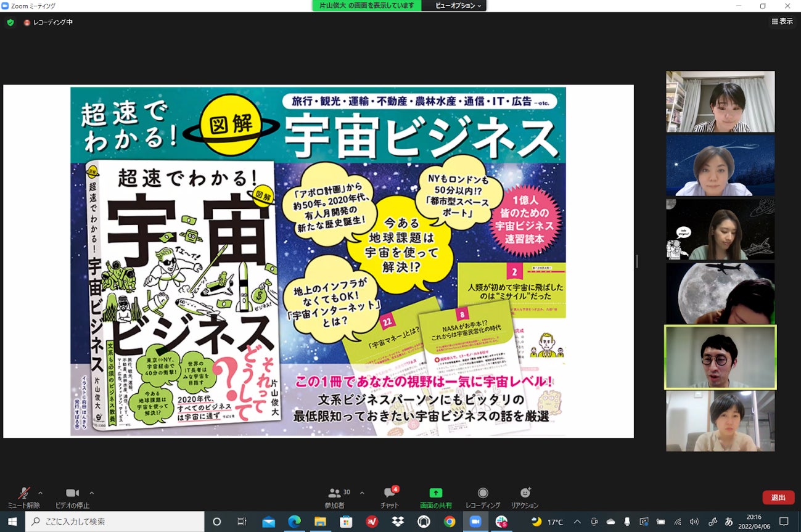Click the microphone tray icon
The image size is (801, 532).
(x=627, y=522)
